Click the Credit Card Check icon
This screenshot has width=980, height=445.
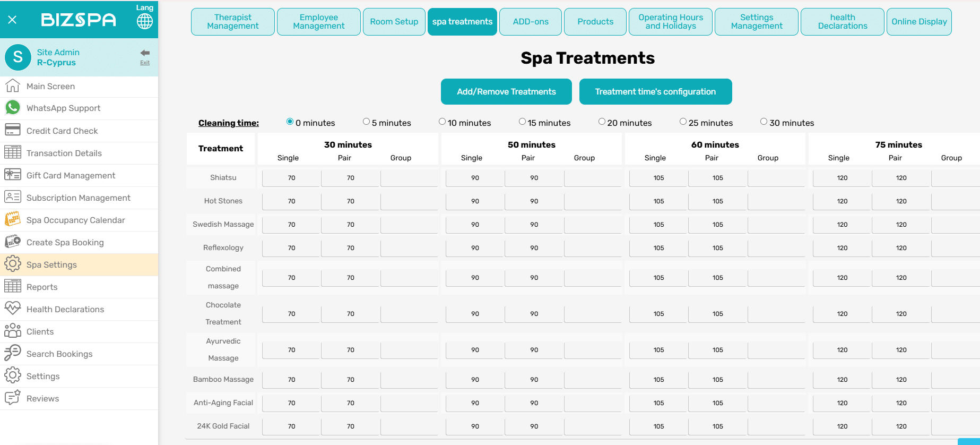tap(13, 130)
